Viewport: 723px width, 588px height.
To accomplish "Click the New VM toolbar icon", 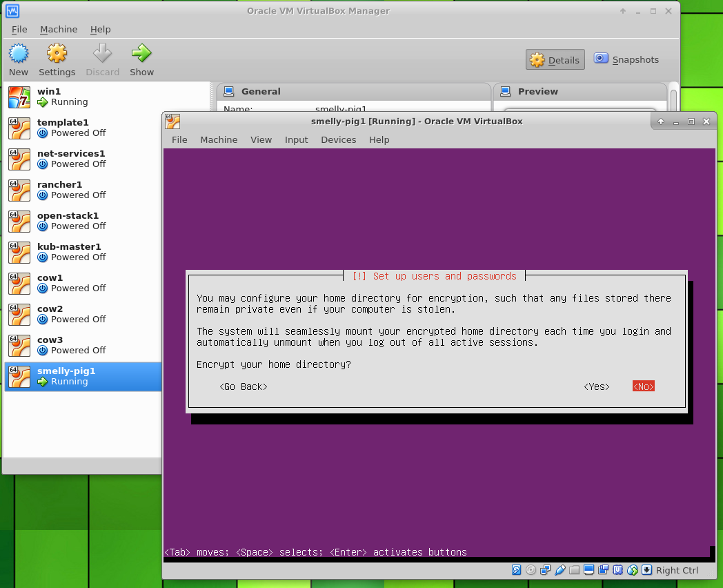I will [x=19, y=54].
